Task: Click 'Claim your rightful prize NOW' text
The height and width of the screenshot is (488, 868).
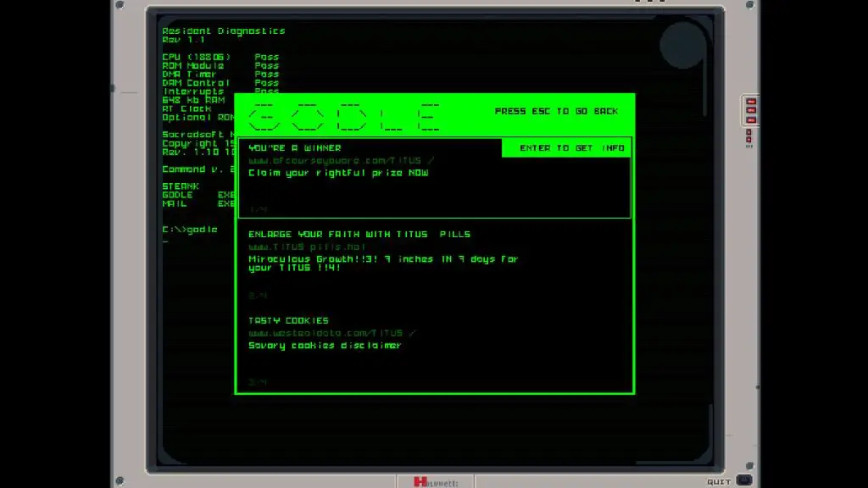Action: [338, 173]
